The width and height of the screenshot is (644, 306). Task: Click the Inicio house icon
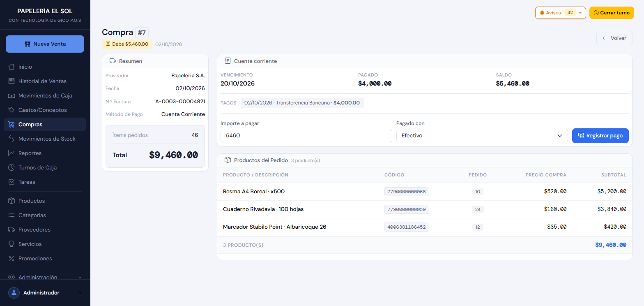coord(11,67)
